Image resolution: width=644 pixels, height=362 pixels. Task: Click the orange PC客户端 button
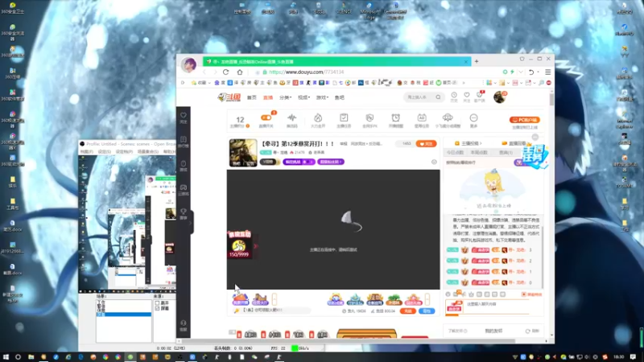click(525, 120)
